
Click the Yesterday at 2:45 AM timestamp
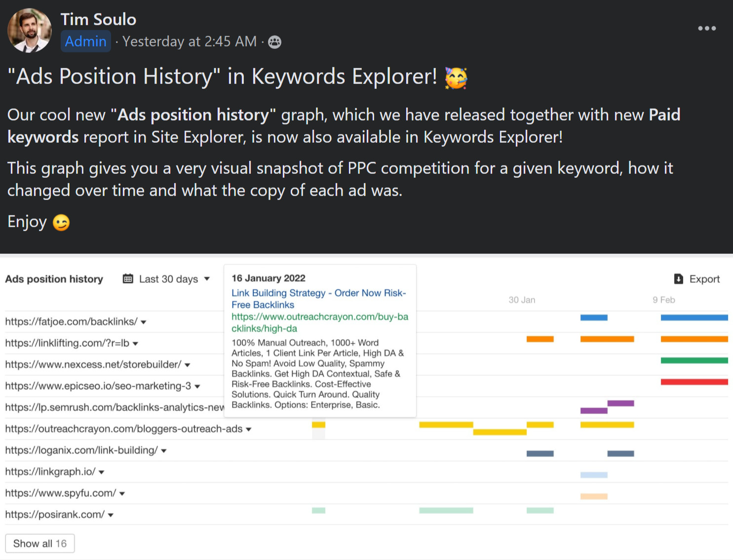(x=190, y=41)
